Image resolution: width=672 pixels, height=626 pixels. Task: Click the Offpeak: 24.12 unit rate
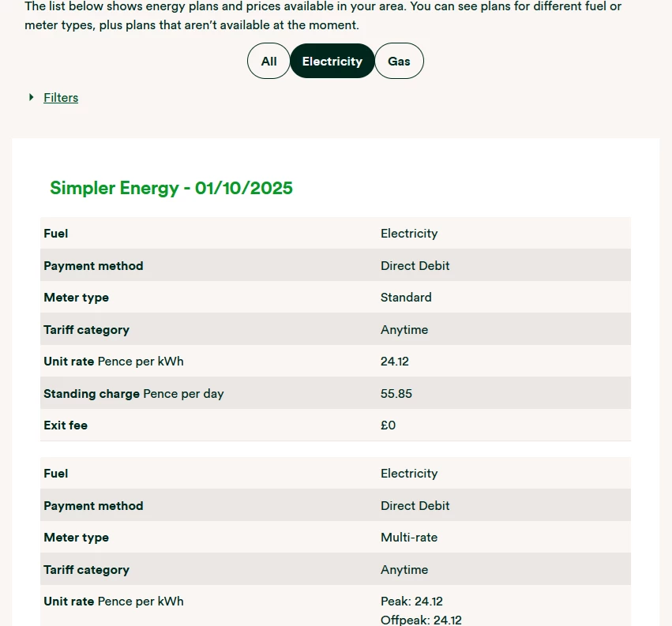click(421, 620)
